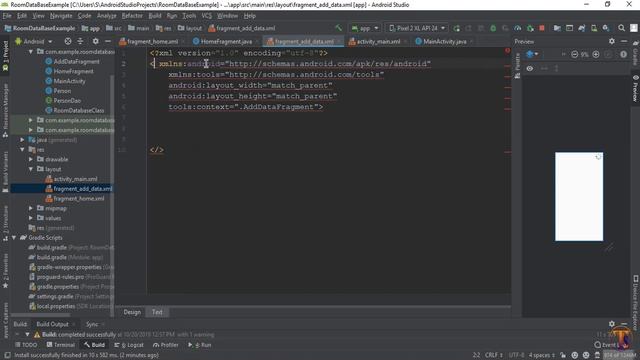Hide the Preview panel with minus icon

624,41
